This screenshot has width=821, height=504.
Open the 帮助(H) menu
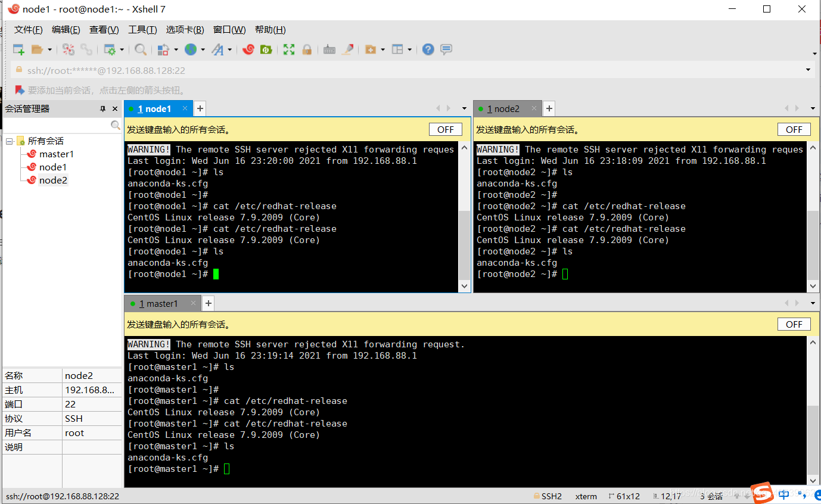click(270, 30)
